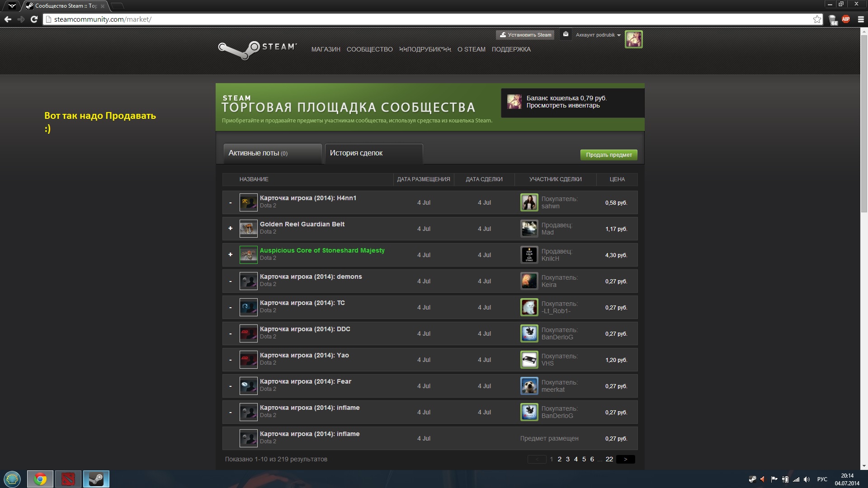Open buyer Keira's avatar
This screenshot has width=868, height=488.
coord(529,281)
